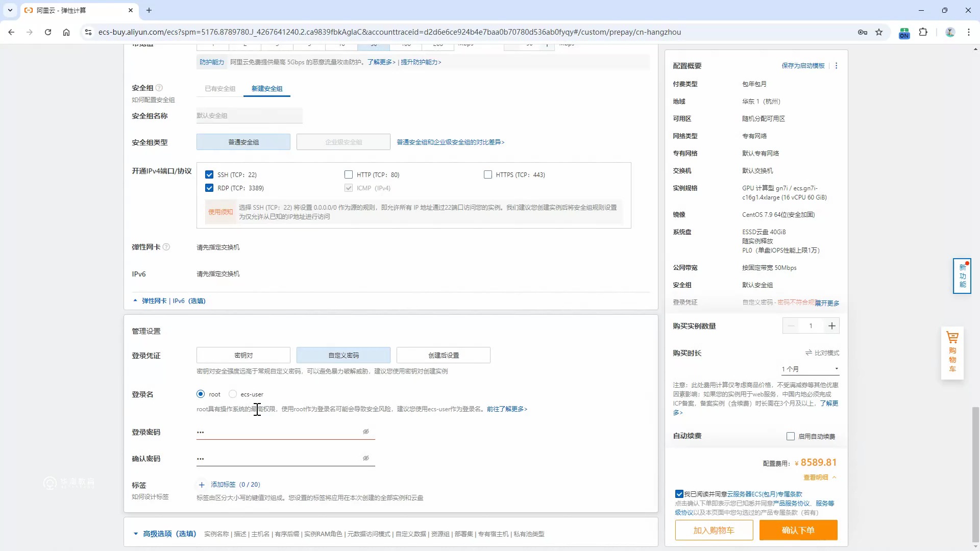Click the page vertical scrollbar thumb

point(975,474)
